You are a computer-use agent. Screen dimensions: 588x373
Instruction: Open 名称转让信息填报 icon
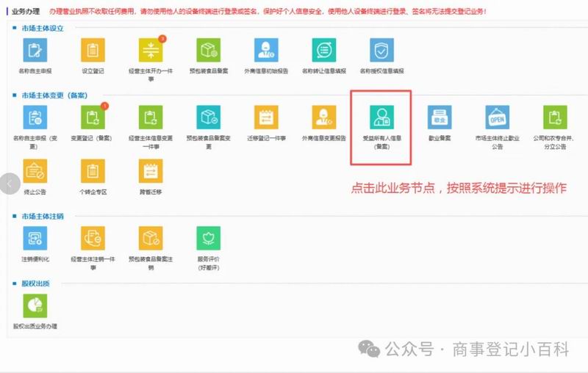click(323, 50)
